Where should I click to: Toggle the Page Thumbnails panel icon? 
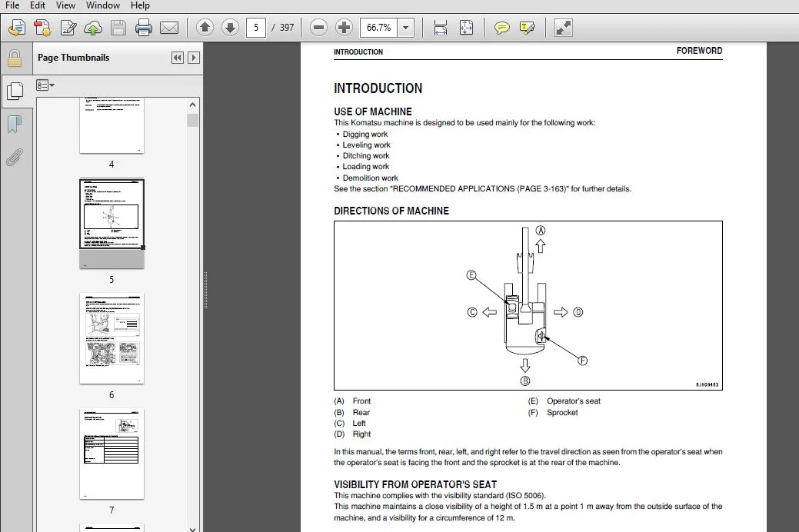pos(15,91)
